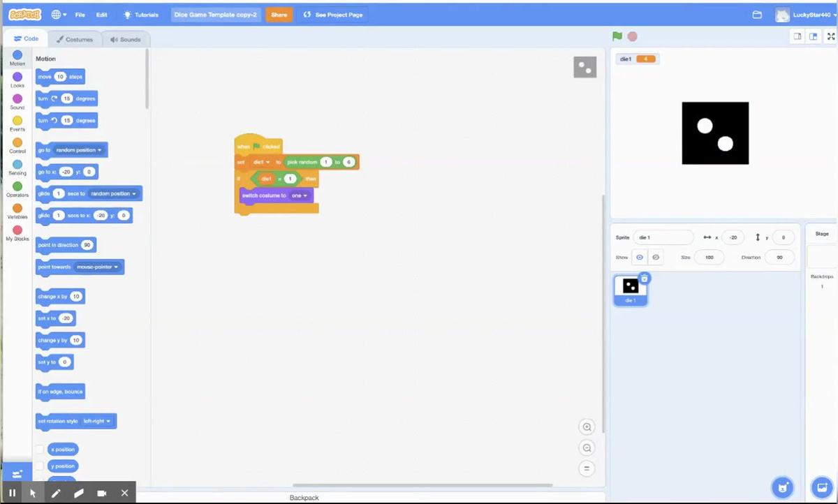The image size is (838, 504).
Task: Delete the die 1 sprite using the trash icon
Action: pos(645,279)
